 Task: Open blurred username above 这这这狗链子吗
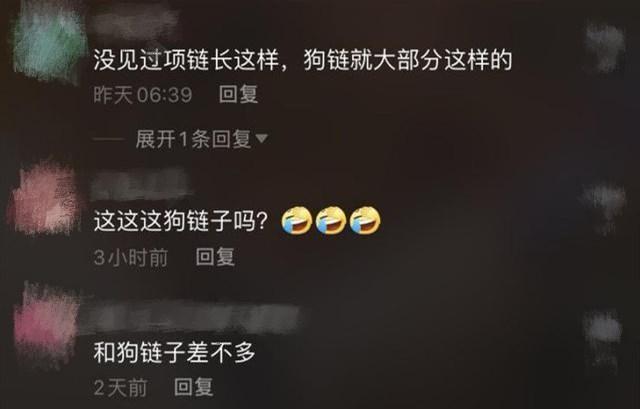point(141,185)
